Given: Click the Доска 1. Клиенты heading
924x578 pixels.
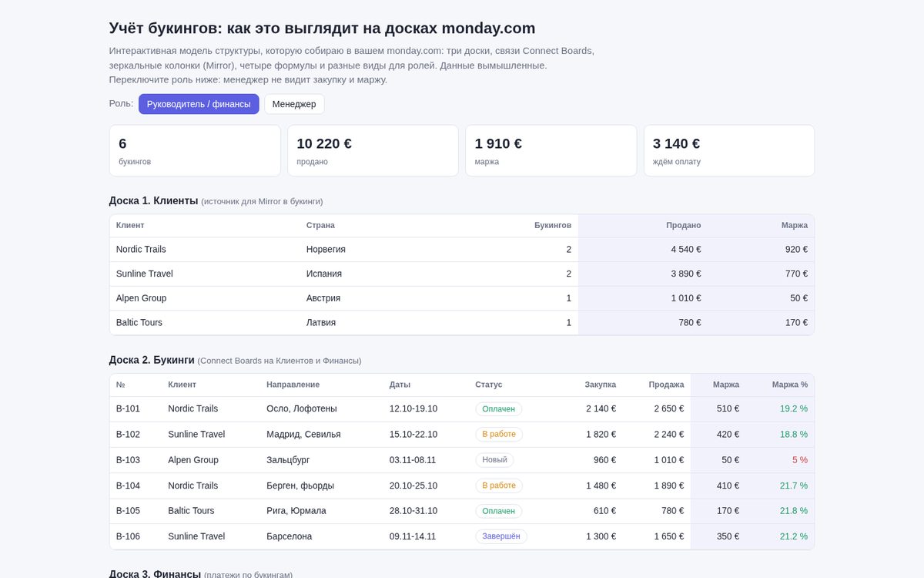Looking at the screenshot, I should (154, 201).
